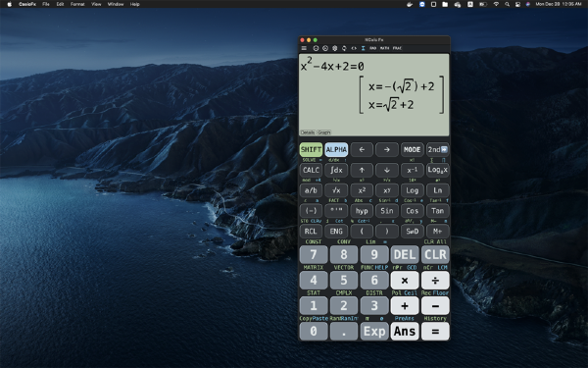
Task: Click the circular-arrows refresh toolbar icon
Action: [344, 48]
